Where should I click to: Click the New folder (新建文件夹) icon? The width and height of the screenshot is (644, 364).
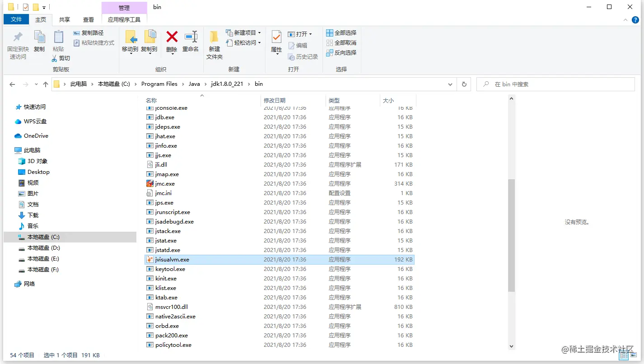(x=215, y=37)
